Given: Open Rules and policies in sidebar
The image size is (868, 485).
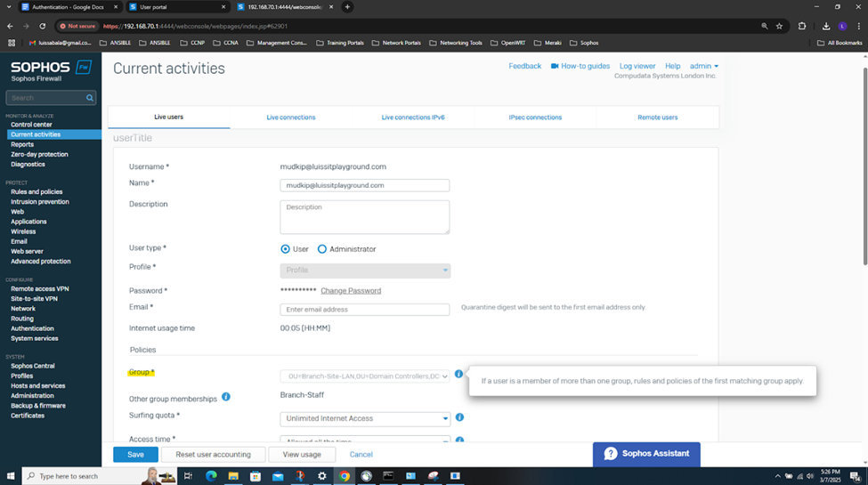Looking at the screenshot, I should (37, 192).
